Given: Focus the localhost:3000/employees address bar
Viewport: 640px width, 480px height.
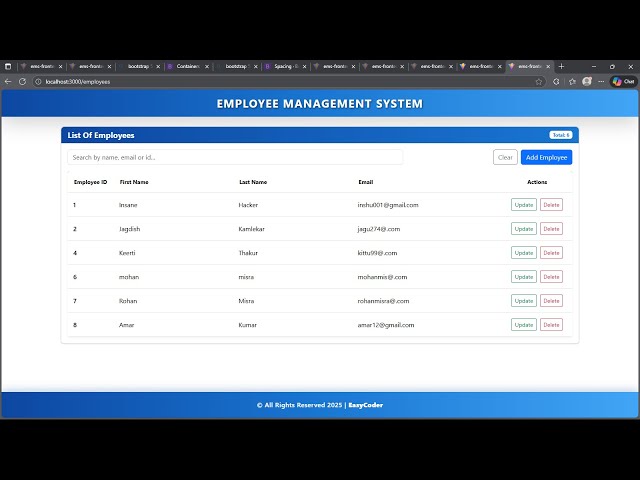Looking at the screenshot, I should [286, 82].
